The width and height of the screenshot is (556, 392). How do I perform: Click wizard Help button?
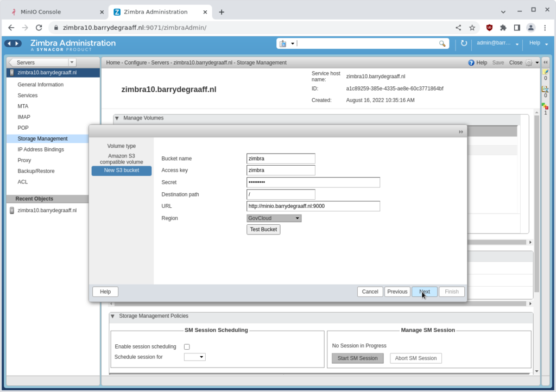[x=105, y=292]
